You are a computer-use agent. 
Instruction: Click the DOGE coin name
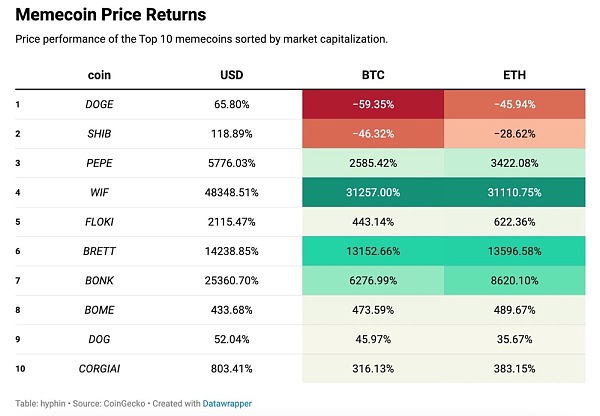(99, 104)
